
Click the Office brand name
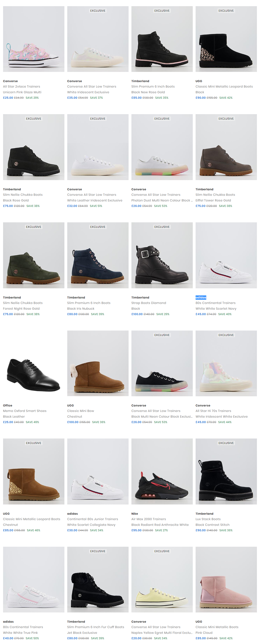click(x=8, y=406)
